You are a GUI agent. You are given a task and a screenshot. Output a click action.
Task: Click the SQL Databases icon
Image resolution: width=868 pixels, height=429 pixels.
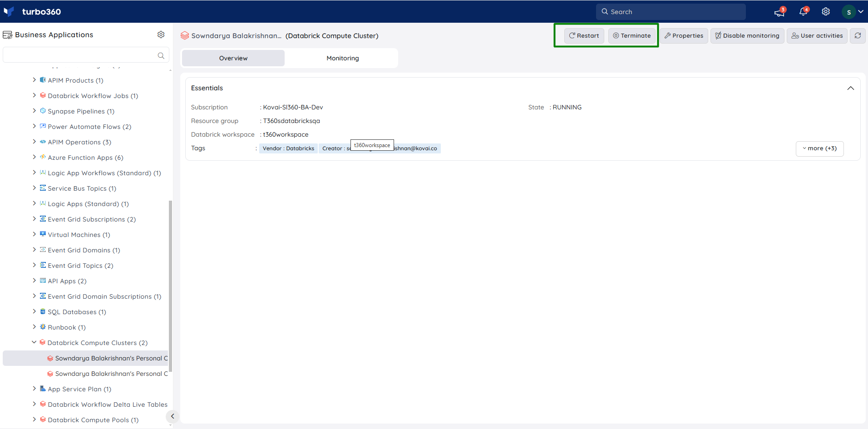tap(43, 311)
